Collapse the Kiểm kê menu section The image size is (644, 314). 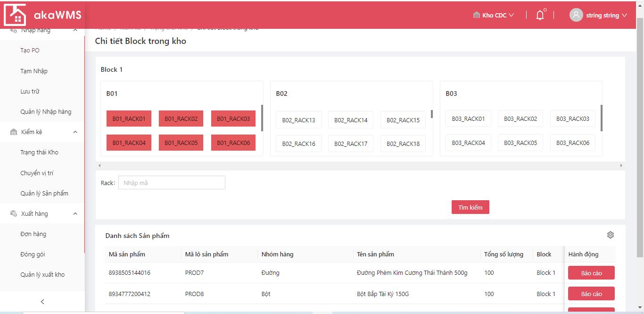coord(75,132)
